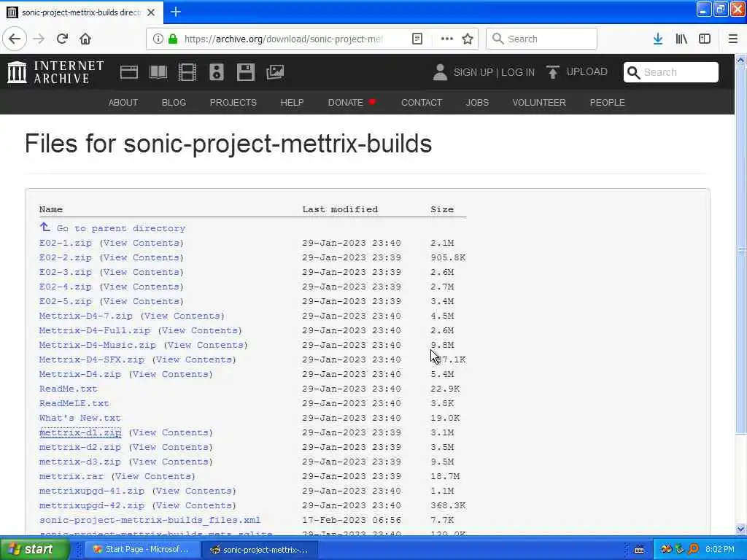Download Mettrix-D4-7.zip file

[86, 316]
